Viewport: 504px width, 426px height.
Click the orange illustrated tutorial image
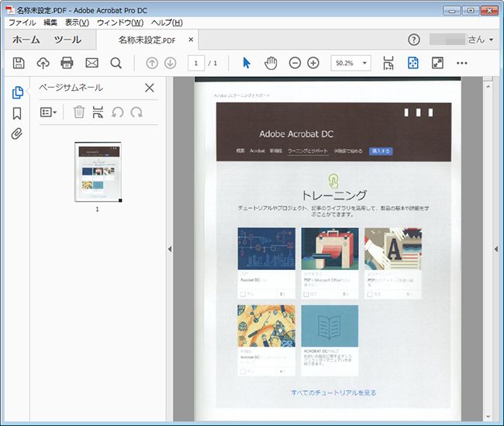267,326
